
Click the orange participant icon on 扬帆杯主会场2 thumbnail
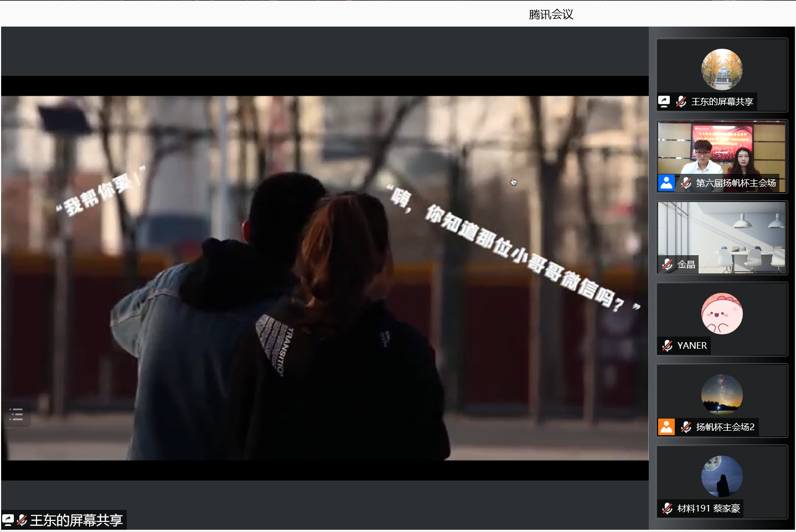pyautogui.click(x=666, y=427)
